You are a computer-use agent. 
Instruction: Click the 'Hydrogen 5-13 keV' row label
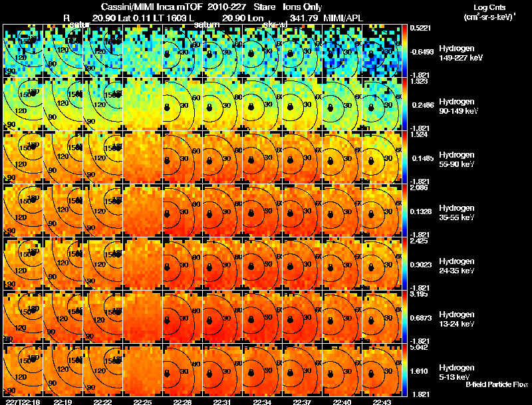pos(457,372)
